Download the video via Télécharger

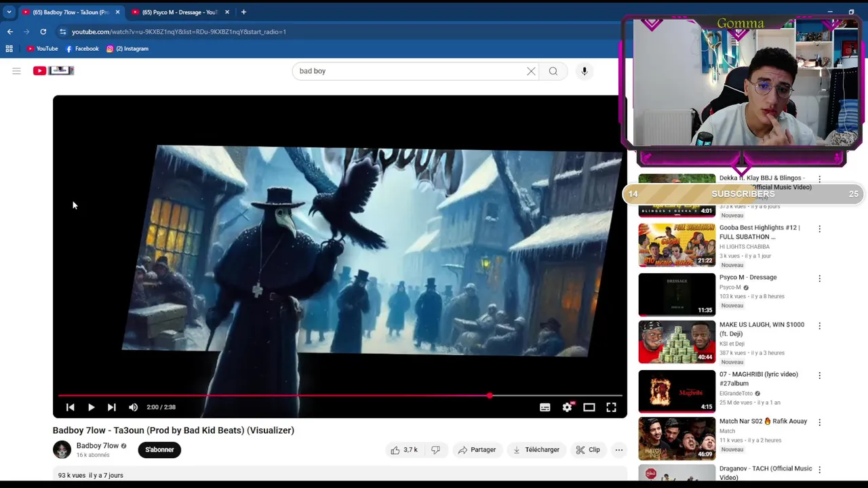(x=536, y=450)
